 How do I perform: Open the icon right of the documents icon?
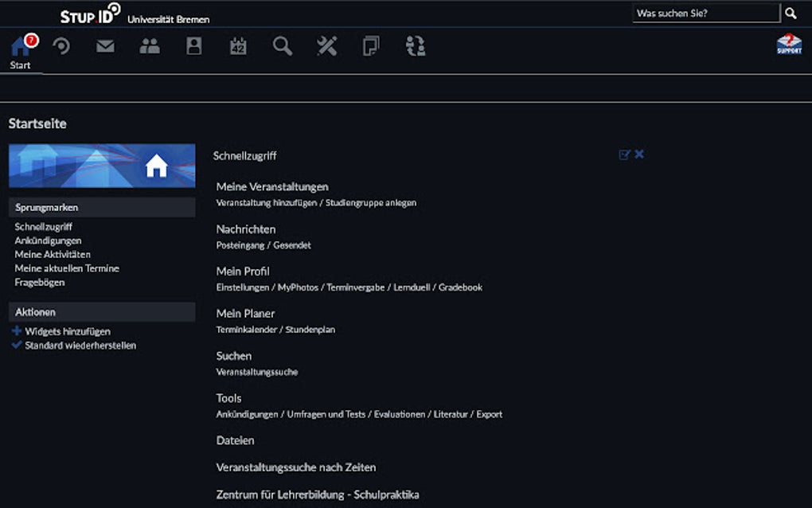(416, 46)
